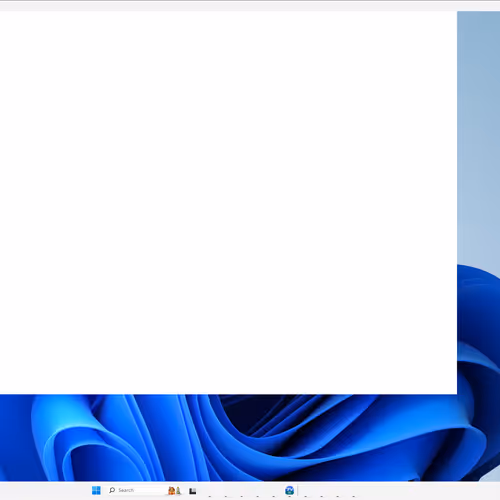
Task: Click the vertical separator beside blue circular icon
Action: coord(298,490)
